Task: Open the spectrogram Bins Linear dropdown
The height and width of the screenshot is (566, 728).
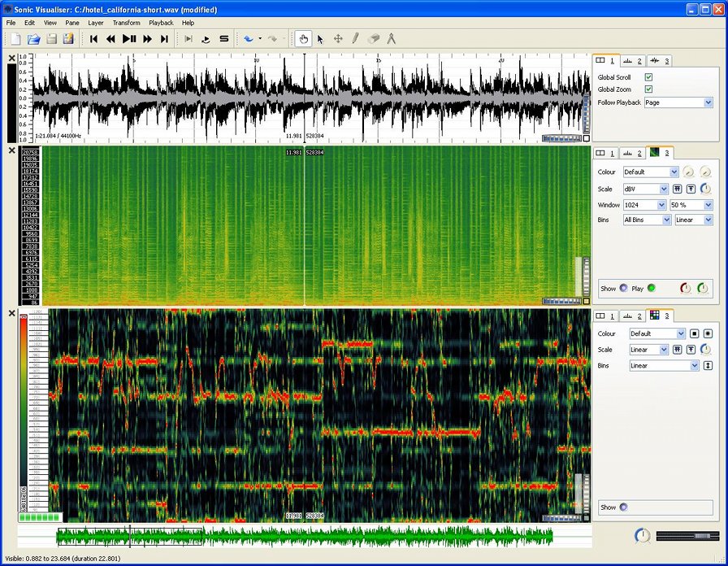Action: [x=693, y=220]
